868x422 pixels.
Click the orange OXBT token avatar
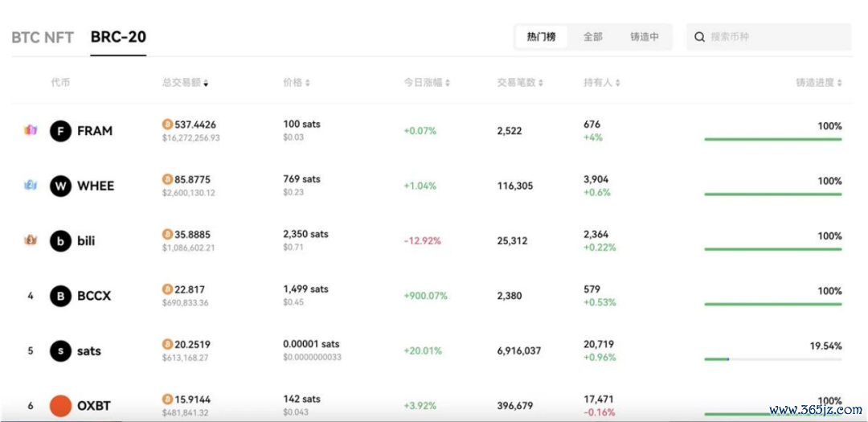[61, 406]
